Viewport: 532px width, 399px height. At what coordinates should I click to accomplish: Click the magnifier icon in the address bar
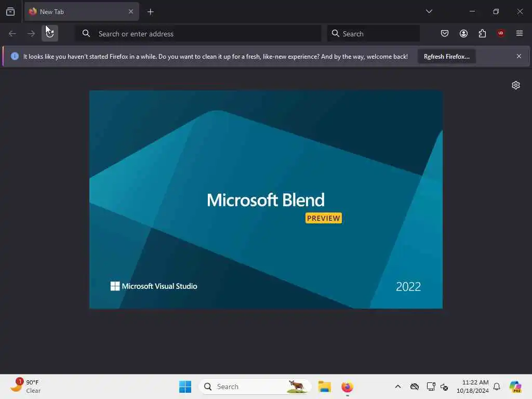pos(86,33)
